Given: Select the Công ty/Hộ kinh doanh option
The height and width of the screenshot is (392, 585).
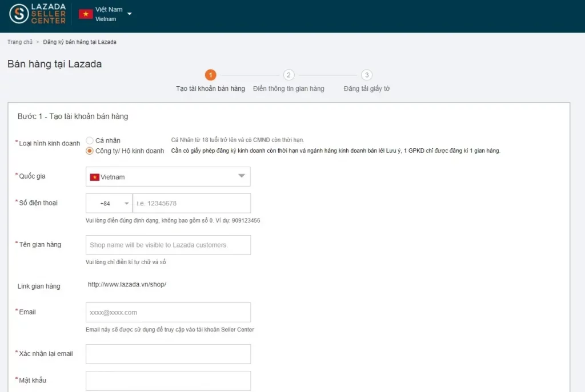Looking at the screenshot, I should pyautogui.click(x=89, y=151).
